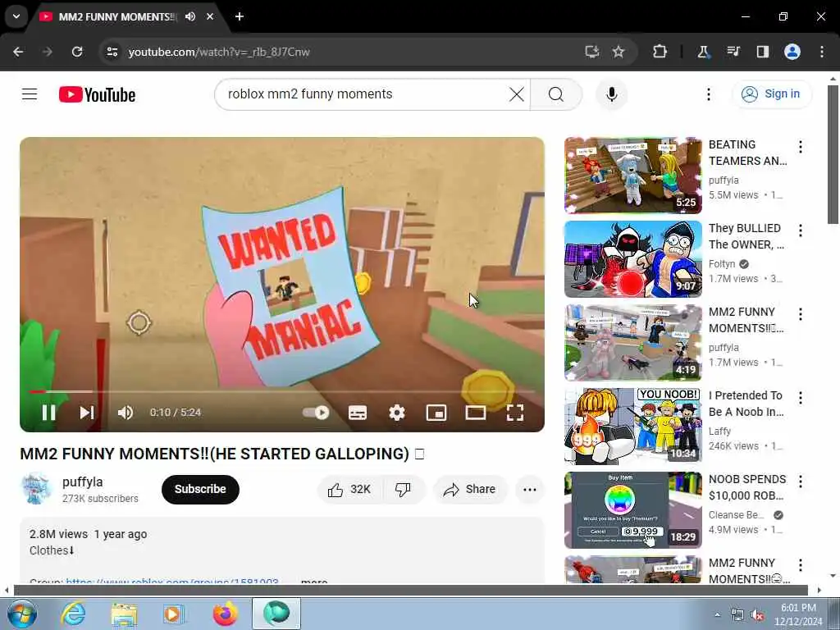This screenshot has width=840, height=630.
Task: Open NOOB SPENDS $10,000 ROB... title
Action: point(747,487)
